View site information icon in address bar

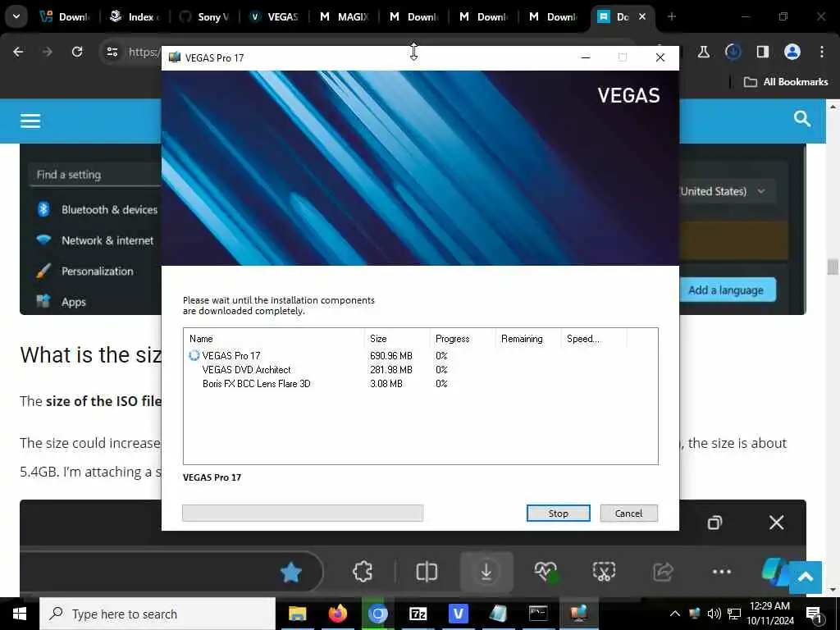(x=112, y=52)
